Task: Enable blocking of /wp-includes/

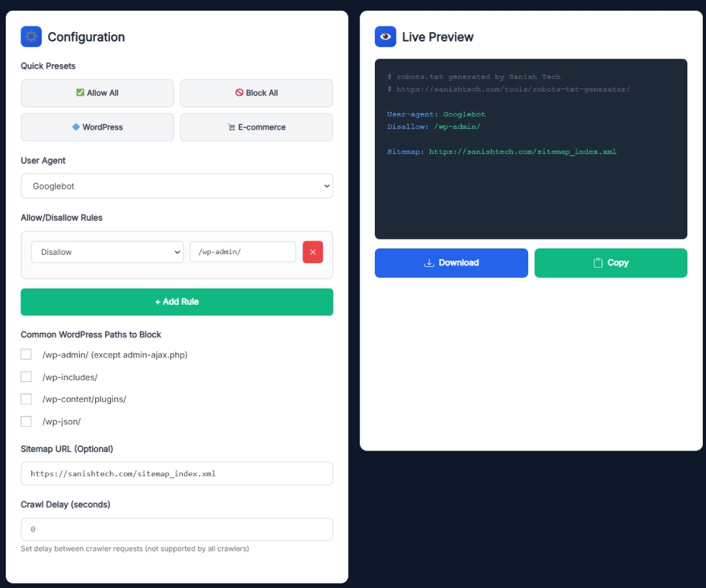Action: (x=26, y=377)
